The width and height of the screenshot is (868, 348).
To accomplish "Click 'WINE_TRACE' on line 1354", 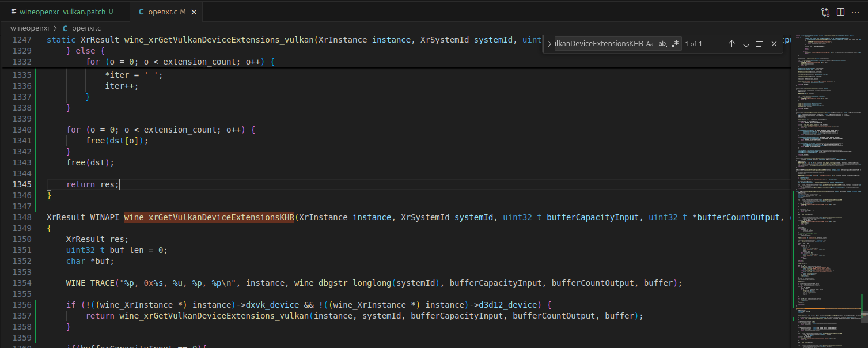I will 90,283.
